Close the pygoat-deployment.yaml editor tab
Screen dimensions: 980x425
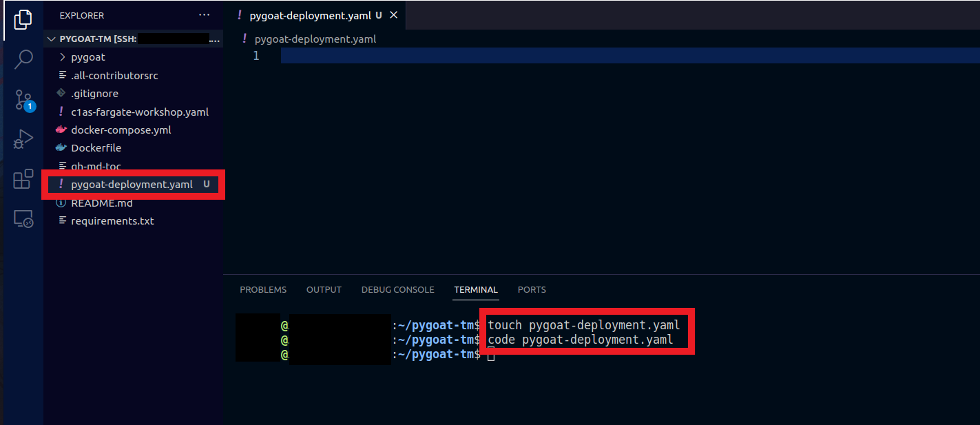tap(393, 15)
